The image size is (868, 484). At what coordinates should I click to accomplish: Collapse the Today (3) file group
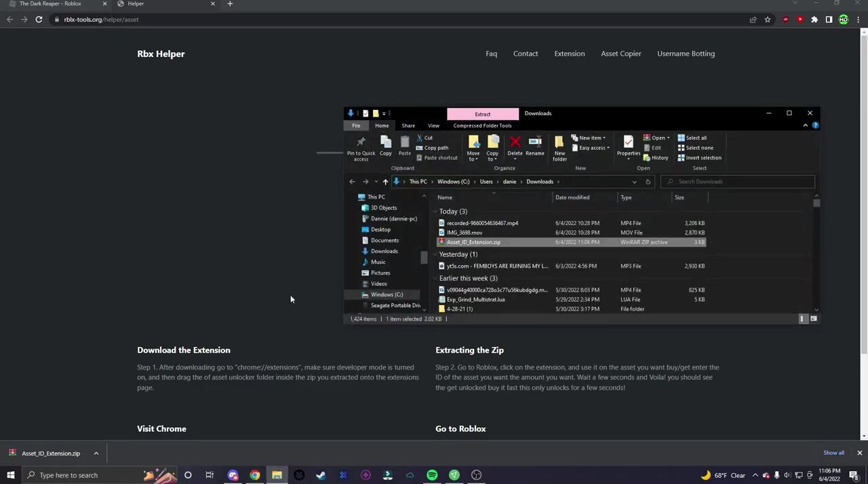452,211
